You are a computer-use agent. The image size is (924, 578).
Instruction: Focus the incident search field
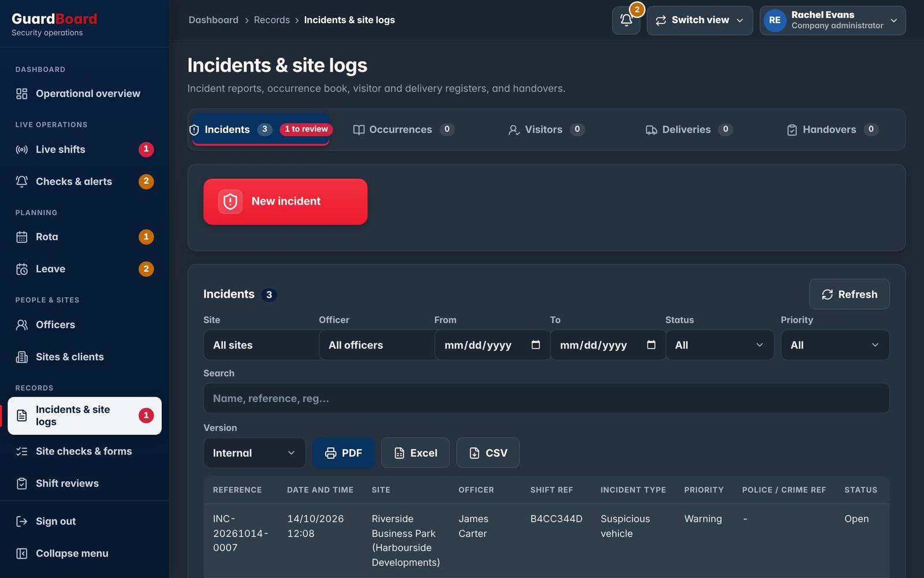546,398
